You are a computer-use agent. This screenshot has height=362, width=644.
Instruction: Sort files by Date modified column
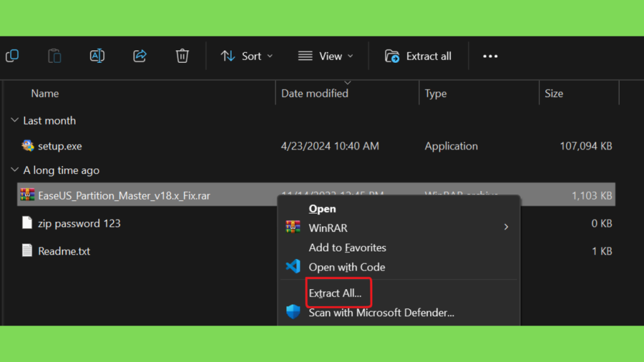(314, 94)
